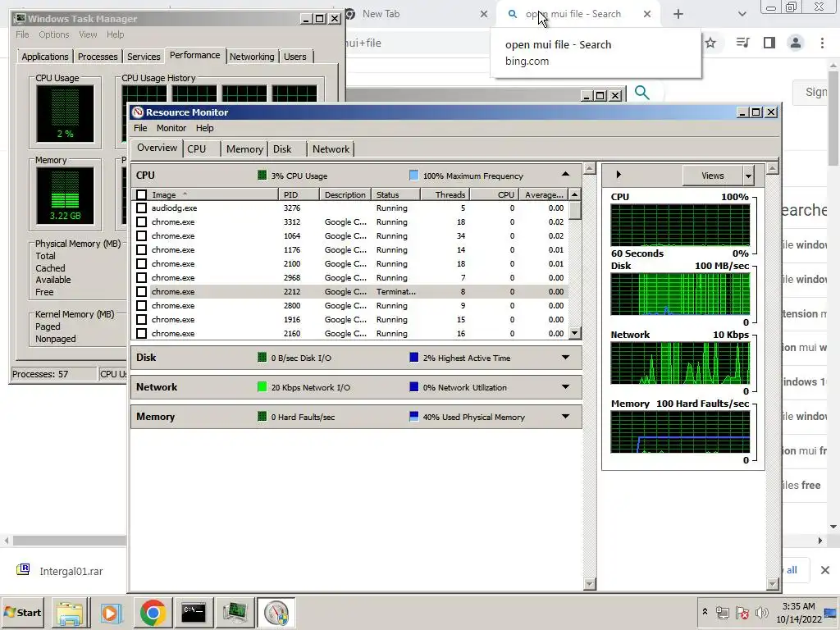This screenshot has width=840, height=630.
Task: Tick checkbox for chrome.exe PID 1176
Action: click(x=141, y=249)
